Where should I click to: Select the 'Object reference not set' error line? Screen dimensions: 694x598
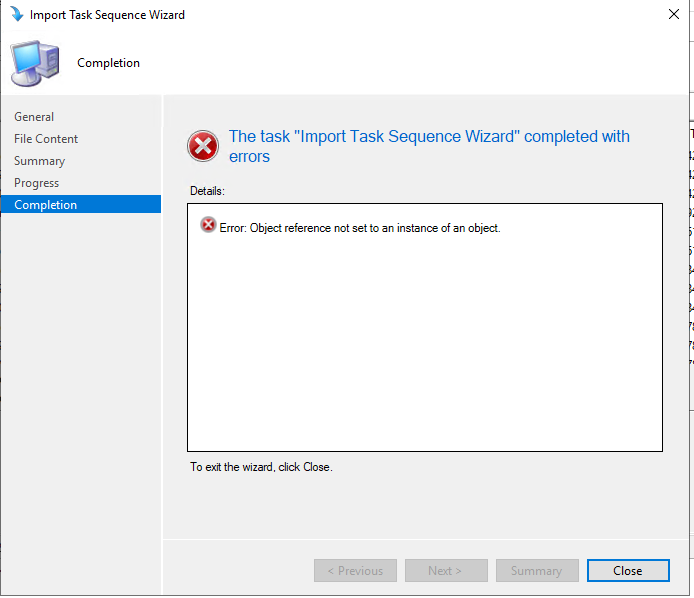[x=360, y=228]
